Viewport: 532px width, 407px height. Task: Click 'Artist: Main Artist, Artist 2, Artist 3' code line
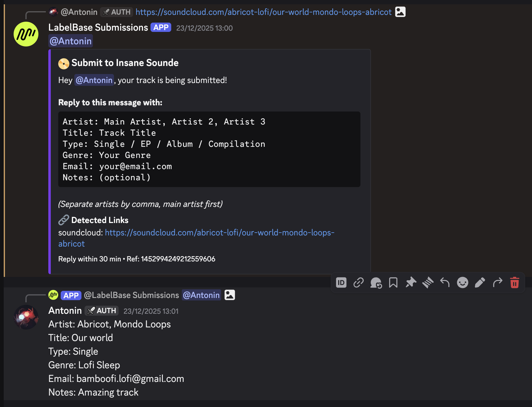click(x=164, y=121)
